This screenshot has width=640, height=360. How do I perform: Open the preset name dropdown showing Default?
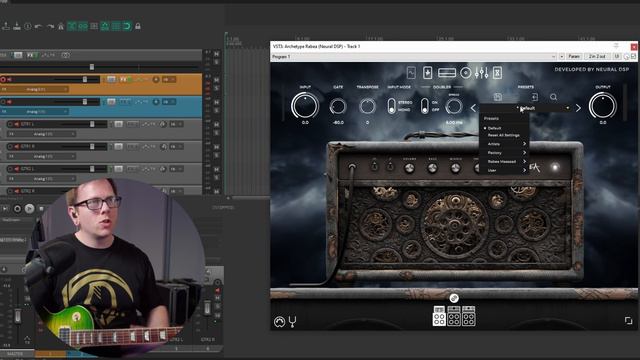pos(526,108)
